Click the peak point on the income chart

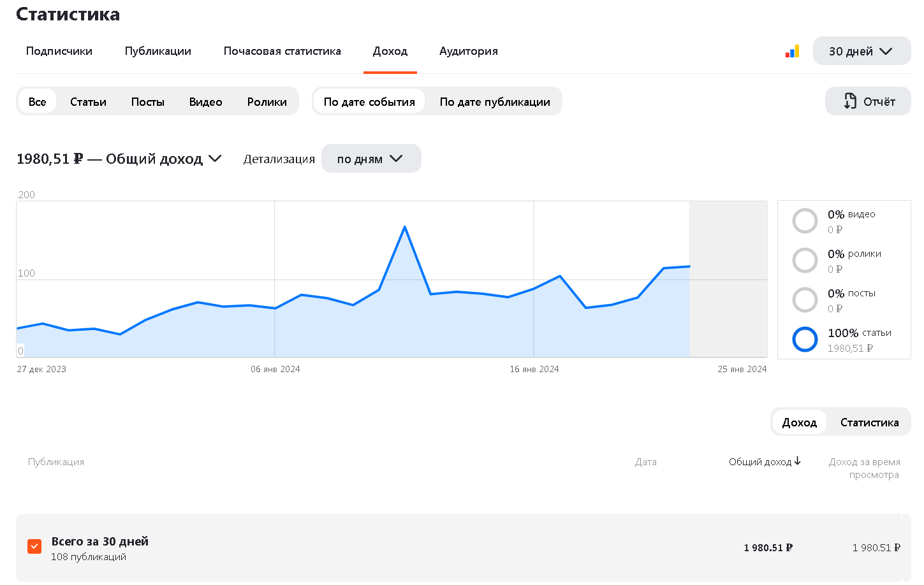click(405, 227)
